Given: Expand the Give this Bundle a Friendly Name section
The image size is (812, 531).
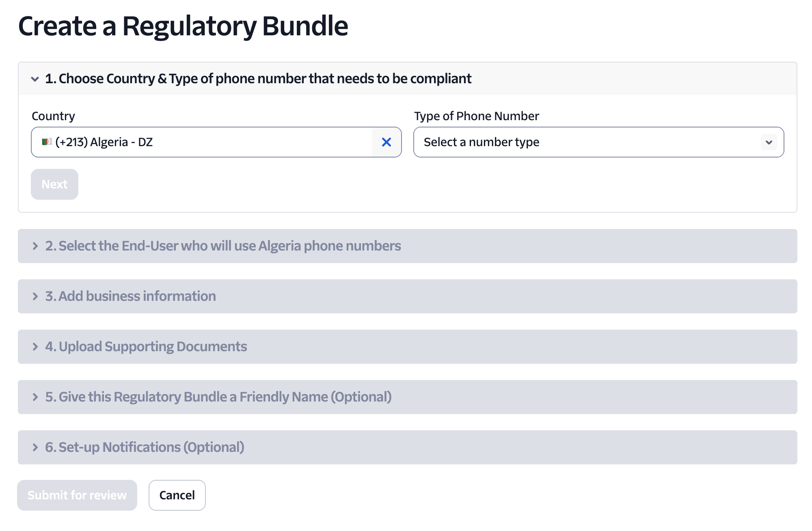Looking at the screenshot, I should 218,397.
